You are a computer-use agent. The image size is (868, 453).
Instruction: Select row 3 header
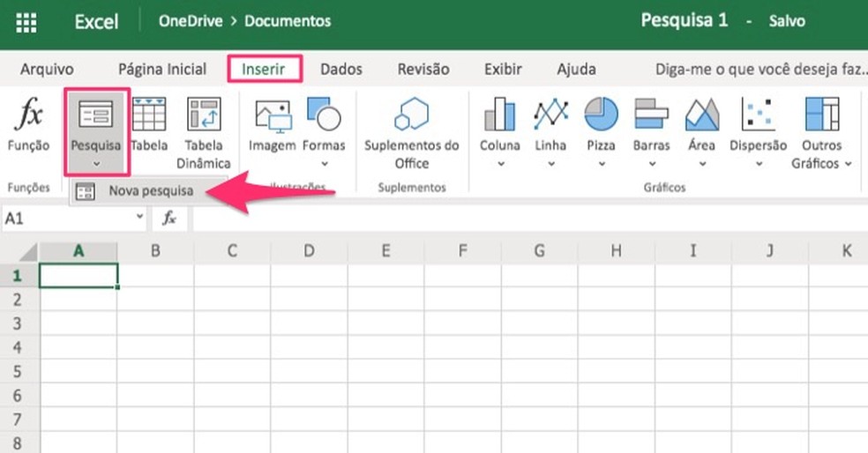(x=19, y=323)
